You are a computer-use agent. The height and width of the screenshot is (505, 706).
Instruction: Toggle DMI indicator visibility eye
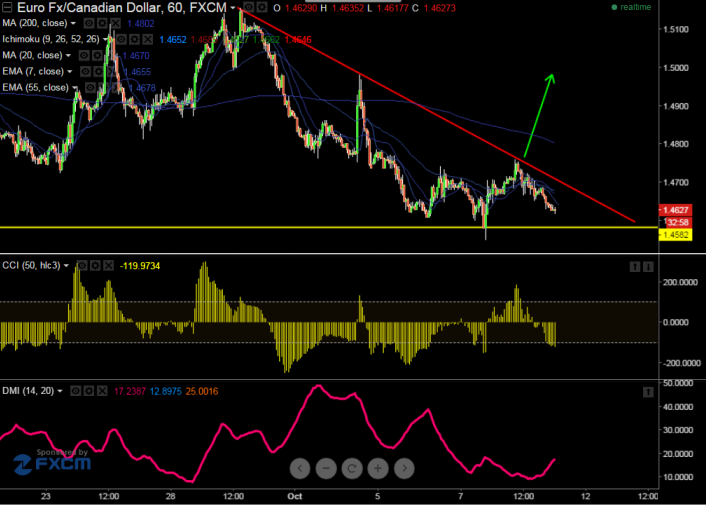tap(76, 391)
